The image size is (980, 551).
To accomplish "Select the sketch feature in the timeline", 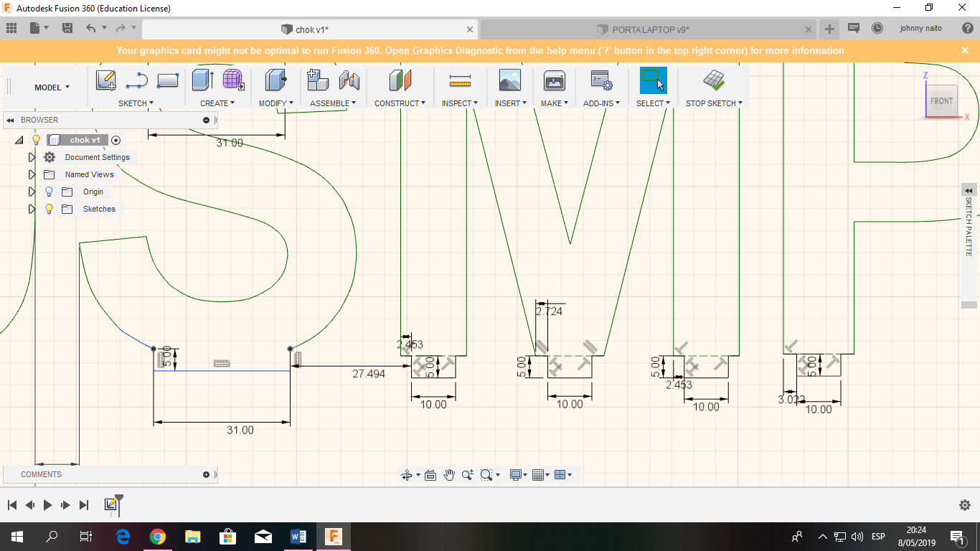I will [x=110, y=505].
